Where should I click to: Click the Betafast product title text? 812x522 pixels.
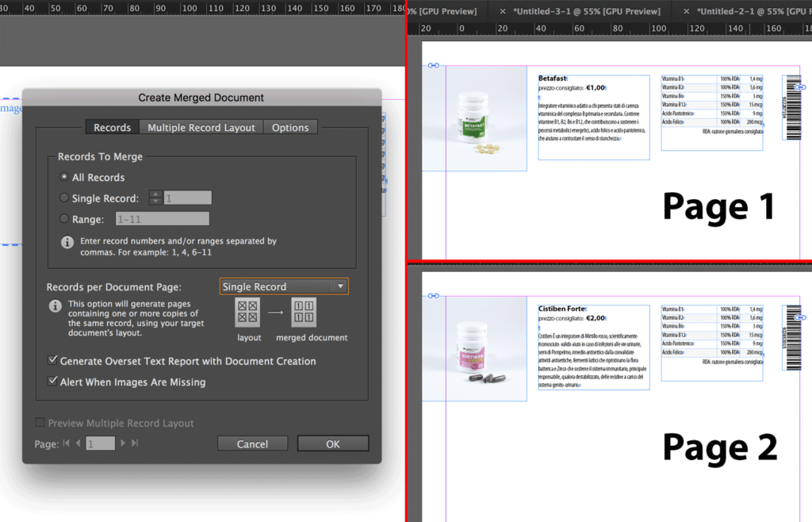[x=552, y=79]
